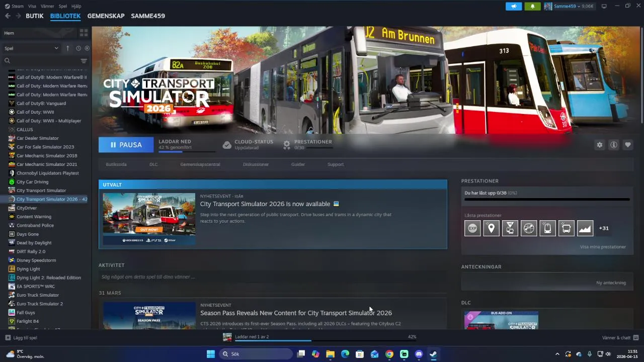
Task: Click Ny anteckning to add note
Action: click(x=611, y=283)
